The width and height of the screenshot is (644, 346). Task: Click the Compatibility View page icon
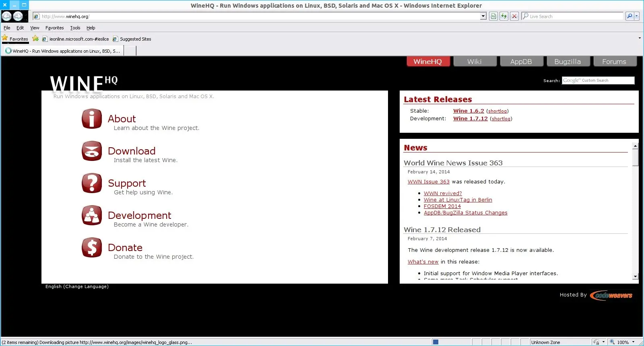click(x=493, y=16)
